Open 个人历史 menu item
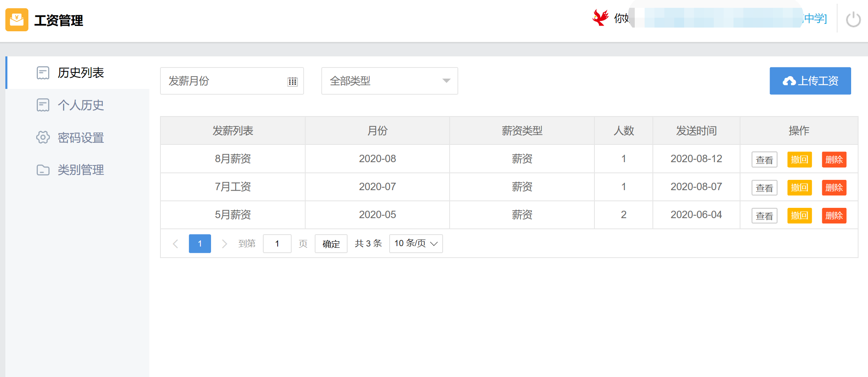The height and width of the screenshot is (377, 868). point(81,105)
